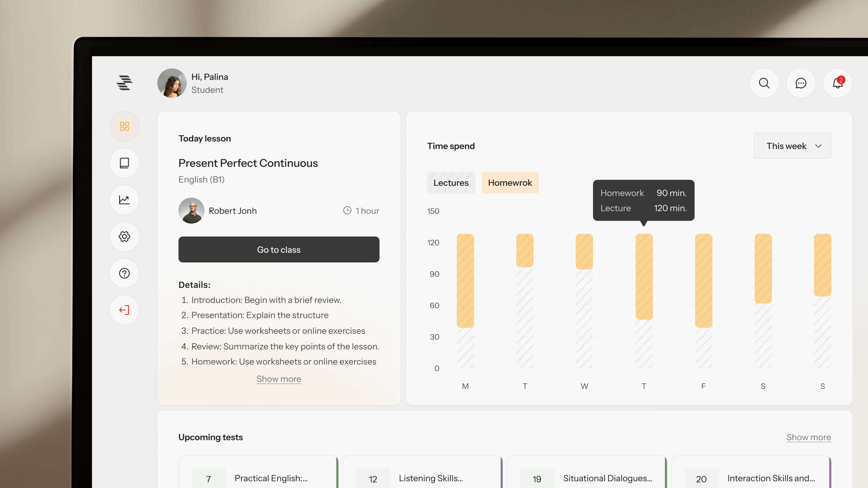Click the red logout icon in sidebar
The height and width of the screenshot is (488, 868).
click(x=124, y=310)
